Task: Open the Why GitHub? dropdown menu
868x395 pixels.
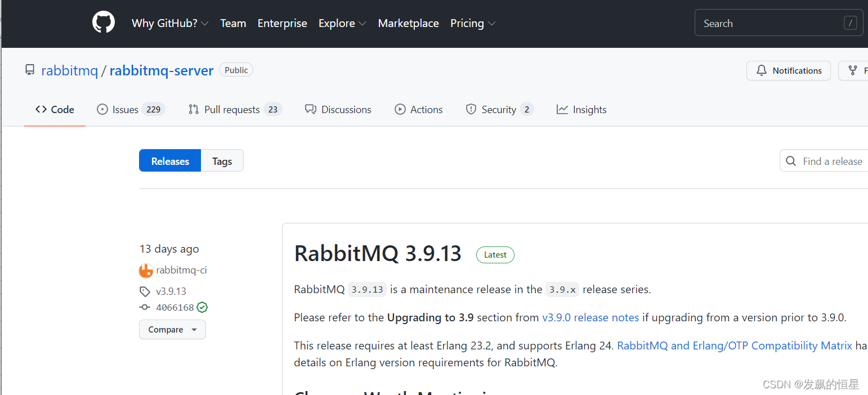Action: click(170, 23)
